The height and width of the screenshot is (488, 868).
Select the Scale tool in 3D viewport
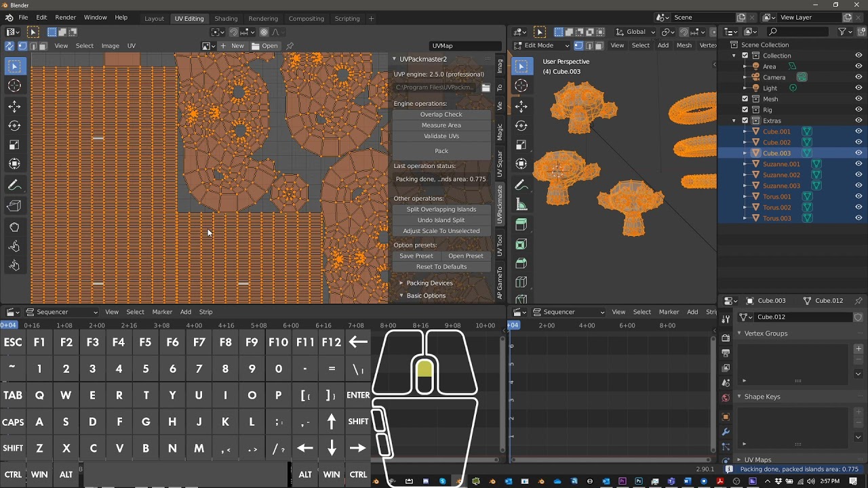point(521,144)
